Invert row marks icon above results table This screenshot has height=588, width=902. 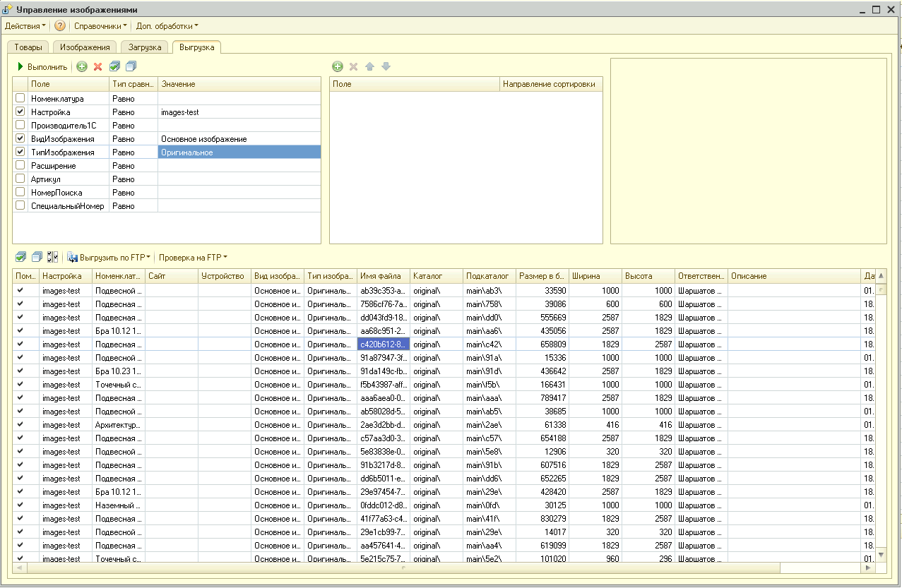click(x=53, y=258)
